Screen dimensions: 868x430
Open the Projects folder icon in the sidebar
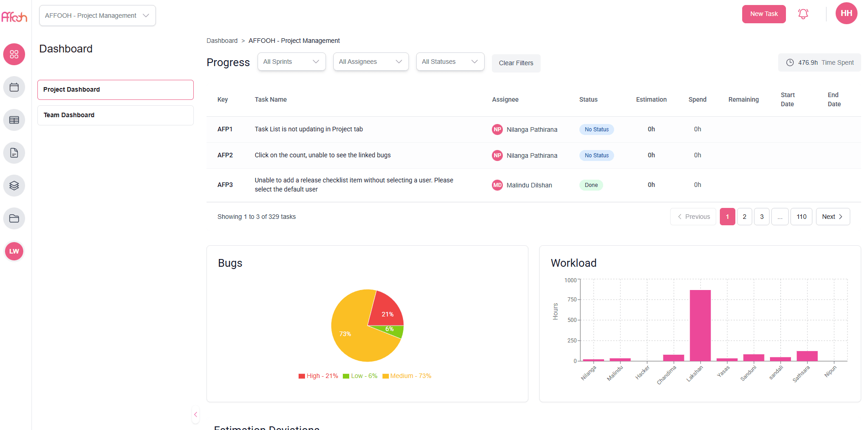[x=14, y=218]
